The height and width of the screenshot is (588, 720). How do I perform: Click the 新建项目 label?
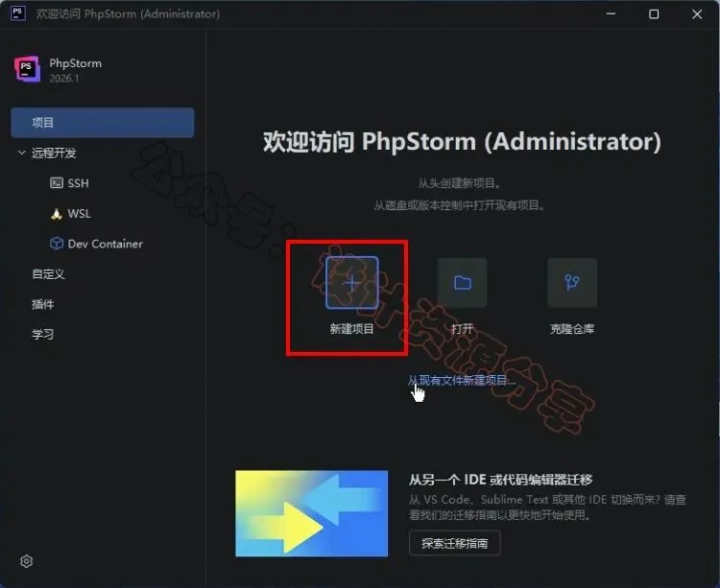pyautogui.click(x=351, y=328)
